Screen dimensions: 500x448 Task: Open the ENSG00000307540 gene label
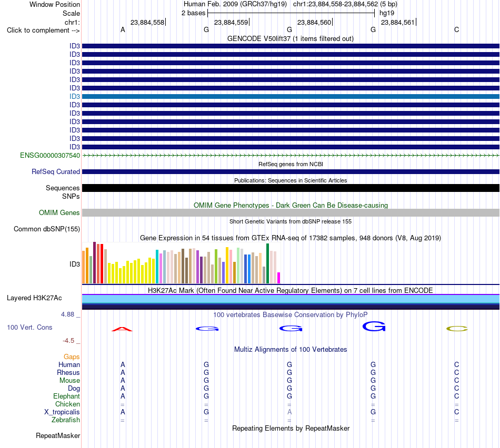pos(50,156)
